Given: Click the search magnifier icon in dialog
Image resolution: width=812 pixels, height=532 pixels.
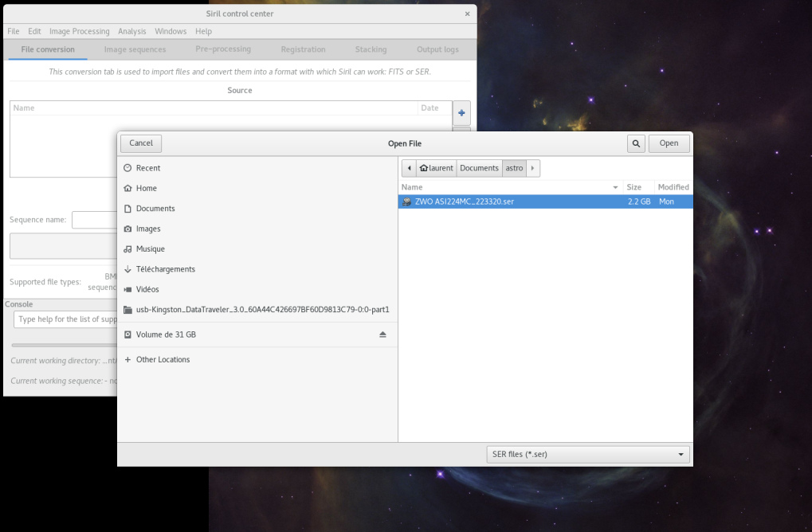Looking at the screenshot, I should click(636, 143).
